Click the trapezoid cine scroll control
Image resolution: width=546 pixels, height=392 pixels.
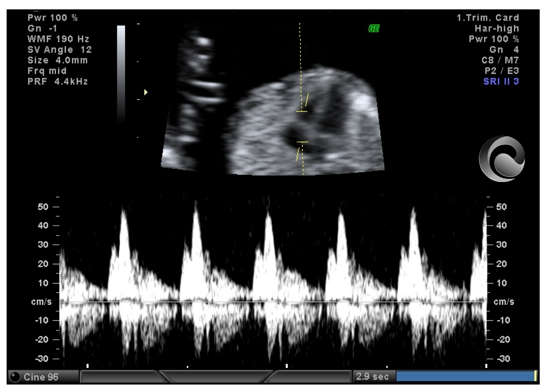[216, 376]
